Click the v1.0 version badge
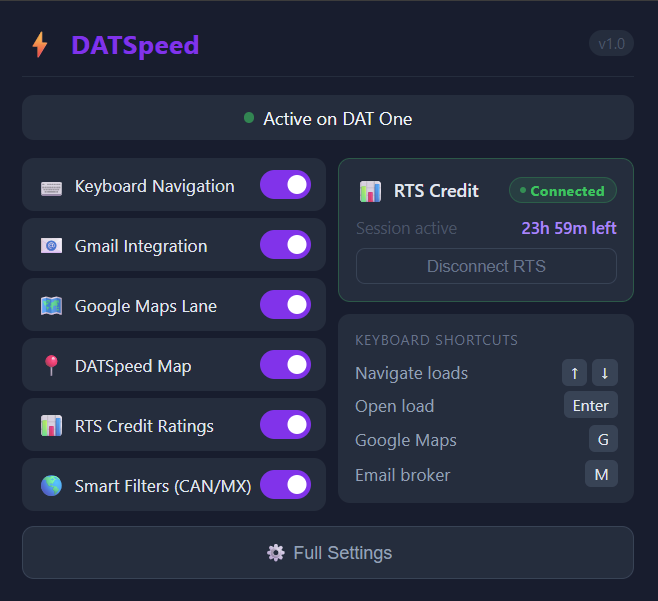This screenshot has height=601, width=658. point(611,44)
